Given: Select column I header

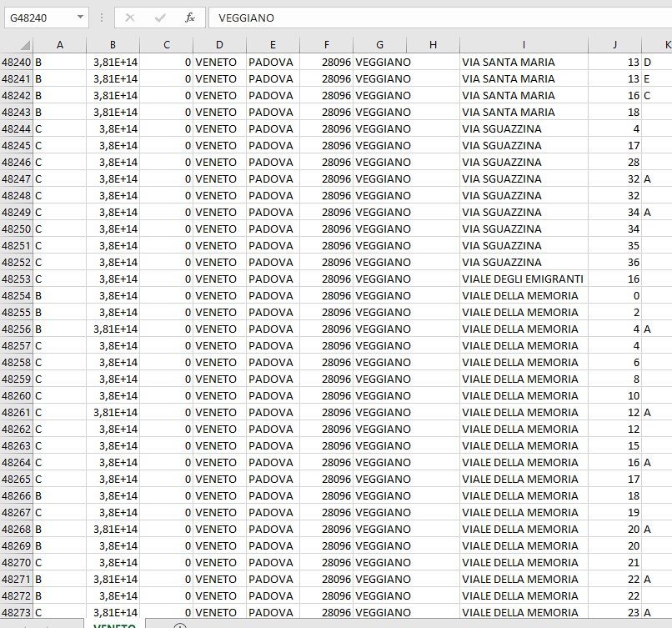Looking at the screenshot, I should click(x=524, y=45).
